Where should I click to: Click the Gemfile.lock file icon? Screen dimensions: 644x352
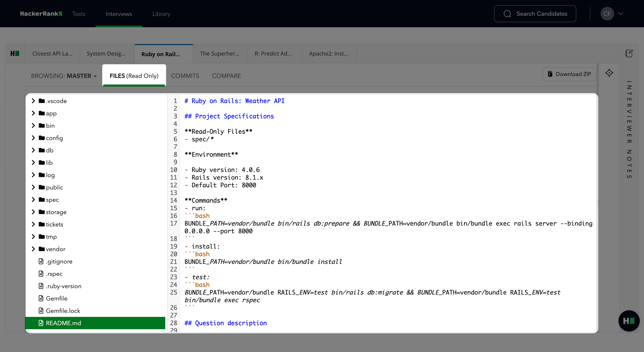(x=41, y=311)
